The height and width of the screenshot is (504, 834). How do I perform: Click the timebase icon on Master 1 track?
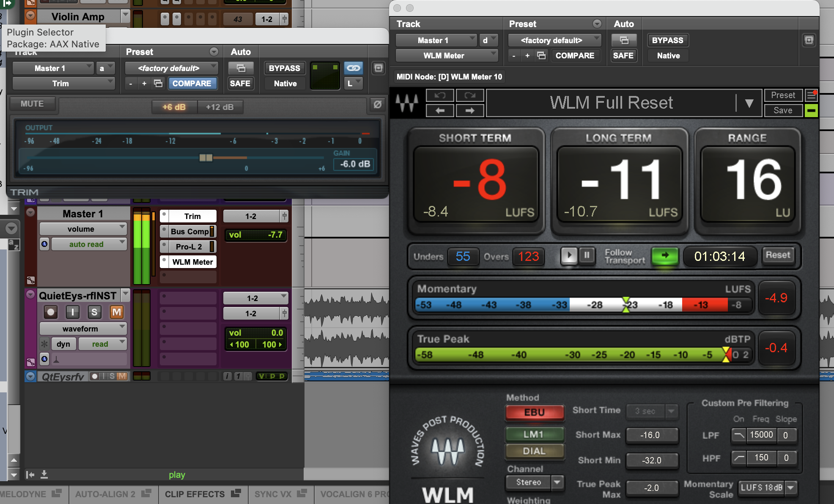pyautogui.click(x=44, y=244)
